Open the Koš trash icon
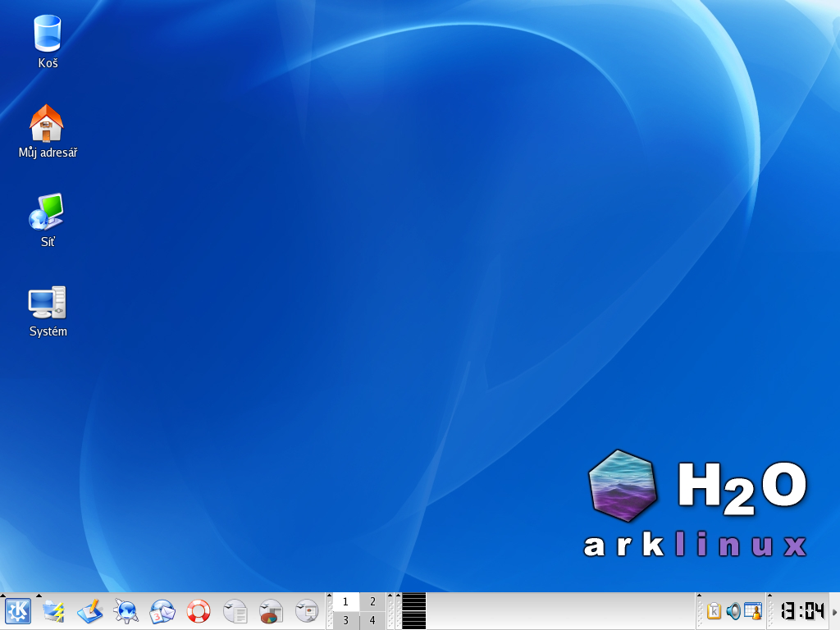 tap(47, 33)
